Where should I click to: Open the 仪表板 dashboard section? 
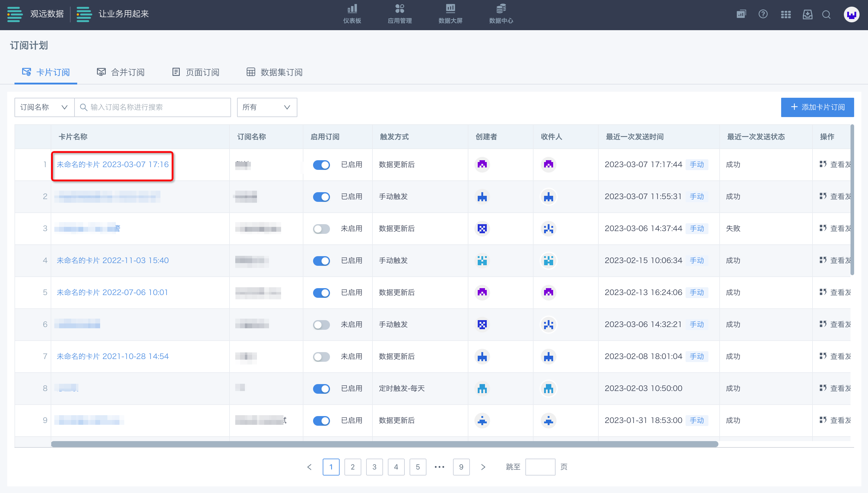tap(352, 14)
